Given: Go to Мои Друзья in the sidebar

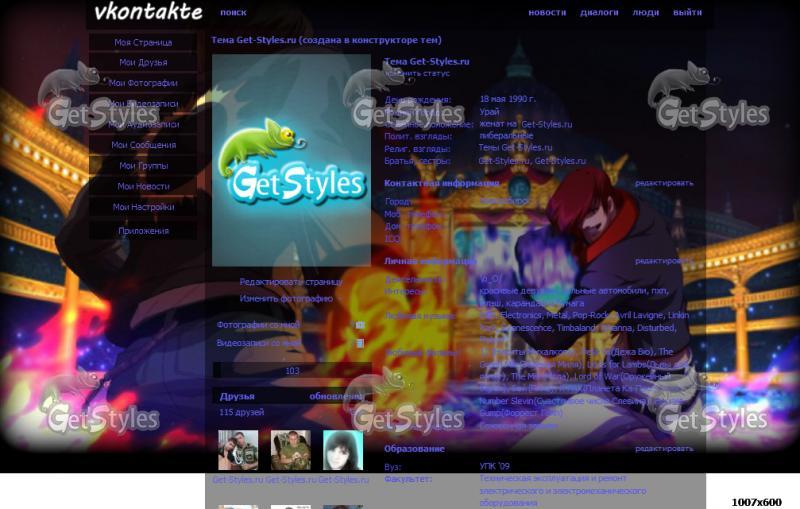Looking at the screenshot, I should click(x=143, y=63).
